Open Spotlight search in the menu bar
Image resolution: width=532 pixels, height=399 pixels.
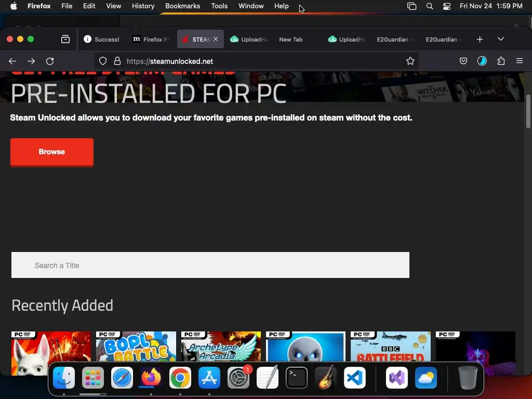tap(430, 6)
